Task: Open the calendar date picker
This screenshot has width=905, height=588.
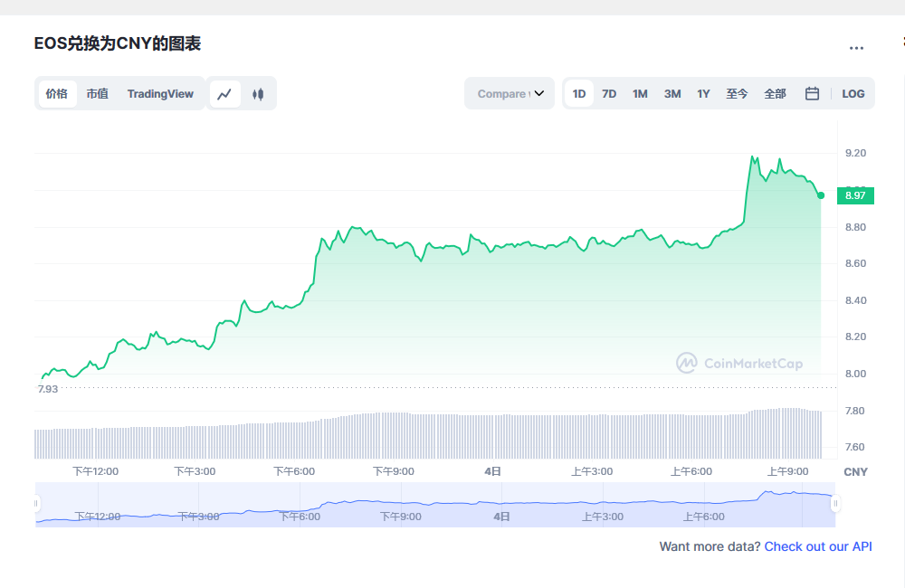Action: click(812, 93)
